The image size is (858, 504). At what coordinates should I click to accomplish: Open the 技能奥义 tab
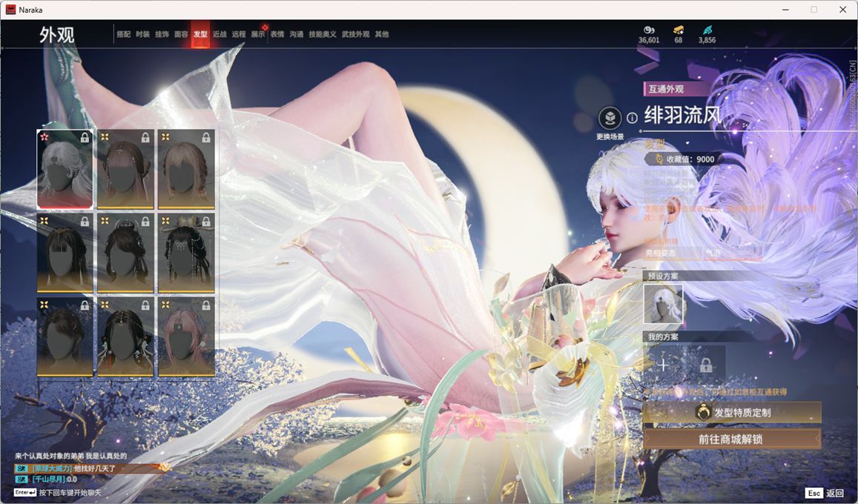323,34
